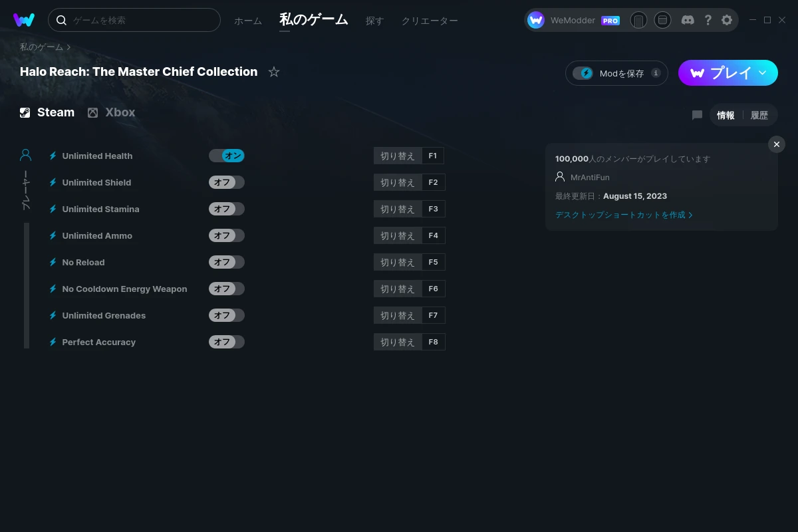Screen dimensions: 798x532
Task: Expand the play button dropdown arrow
Action: [763, 72]
